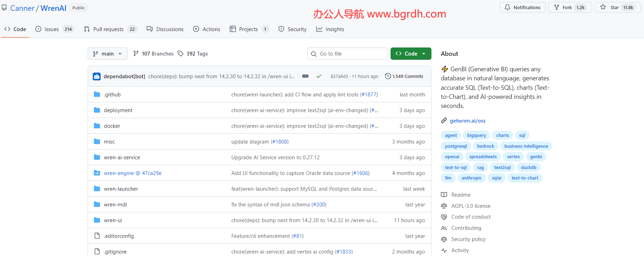Click the green check status icon

pyautogui.click(x=319, y=76)
